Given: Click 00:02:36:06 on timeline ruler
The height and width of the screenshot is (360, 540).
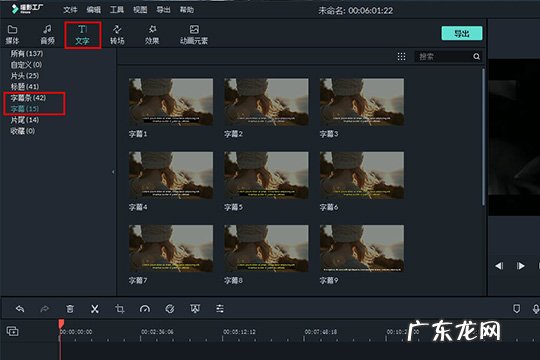Looking at the screenshot, I should pos(157,332).
